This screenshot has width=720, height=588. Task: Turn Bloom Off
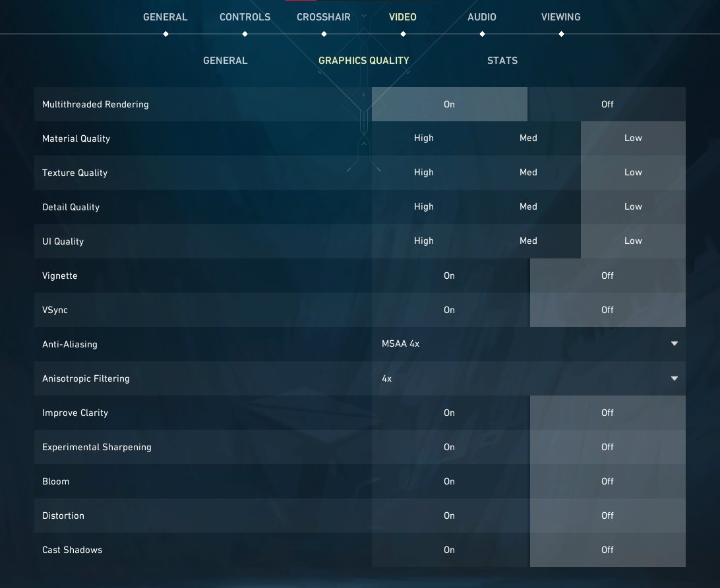click(x=607, y=481)
